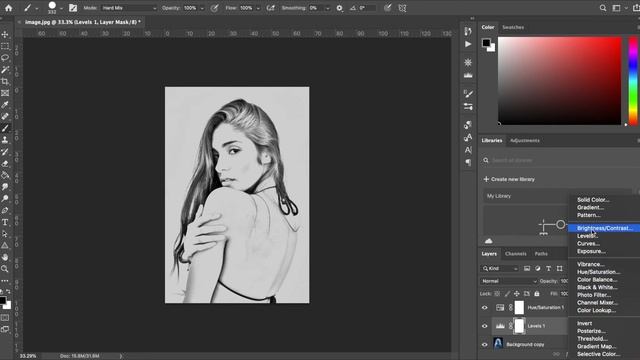Open the brush Mode dropdown
The image size is (640, 360).
click(x=128, y=8)
